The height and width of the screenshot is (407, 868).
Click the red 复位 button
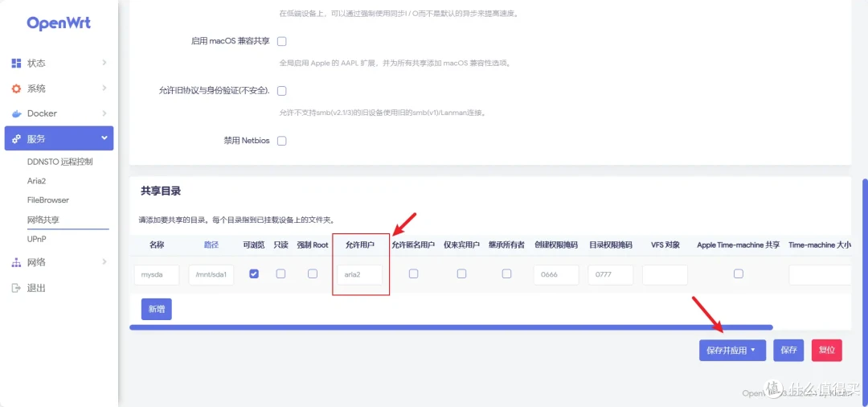[x=826, y=351]
